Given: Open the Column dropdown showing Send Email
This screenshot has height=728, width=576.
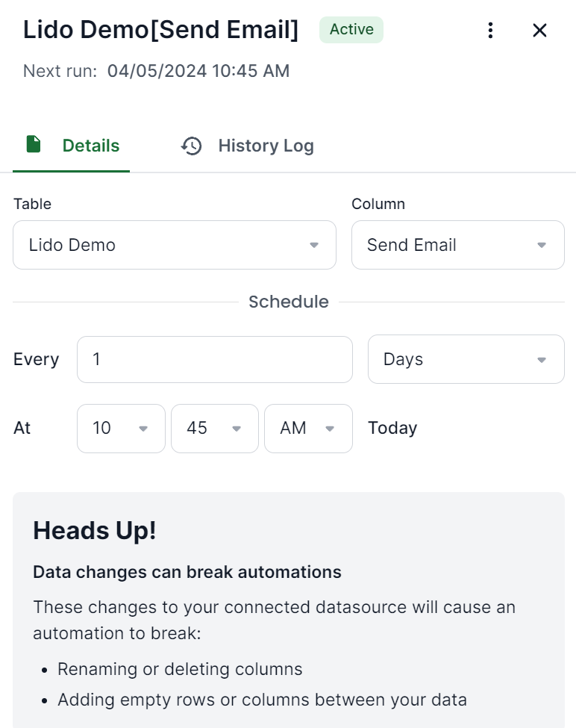Looking at the screenshot, I should pyautogui.click(x=457, y=245).
